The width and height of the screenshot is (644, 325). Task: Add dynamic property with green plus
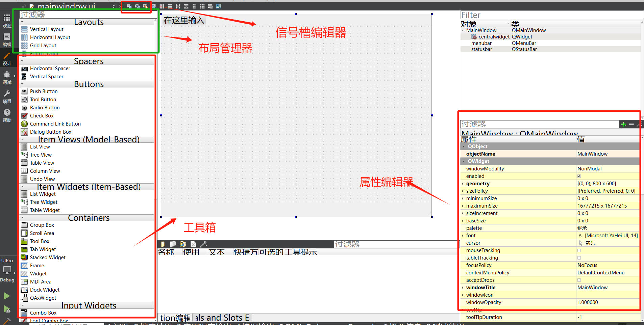(x=623, y=124)
